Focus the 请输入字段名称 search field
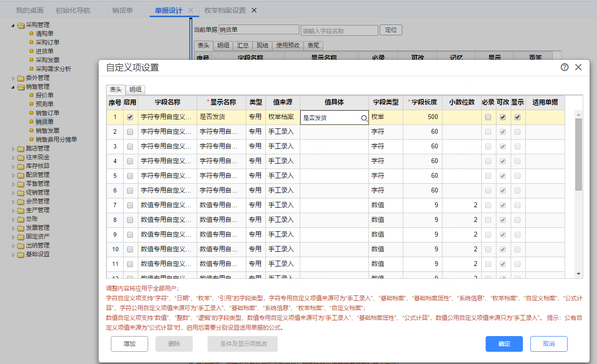Image resolution: width=597 pixels, height=364 pixels. click(339, 30)
